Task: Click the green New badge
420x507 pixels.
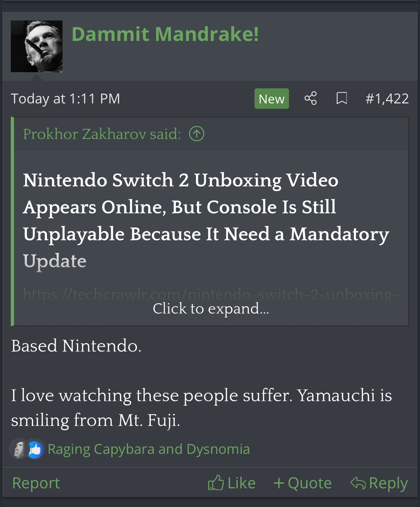Action: [x=272, y=98]
